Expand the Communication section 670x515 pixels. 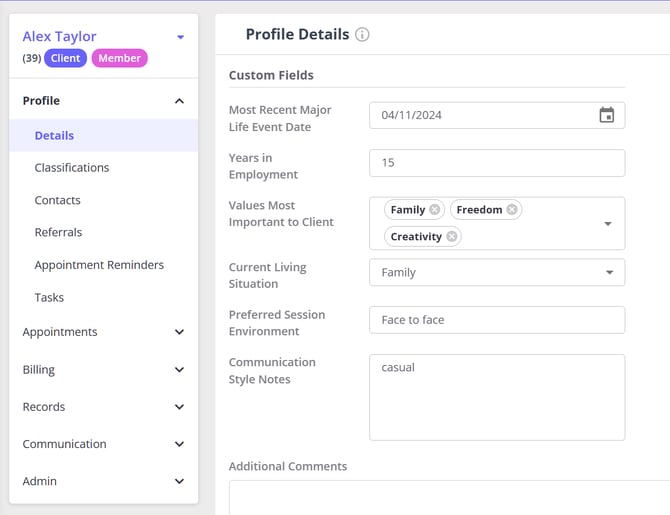[x=179, y=444]
